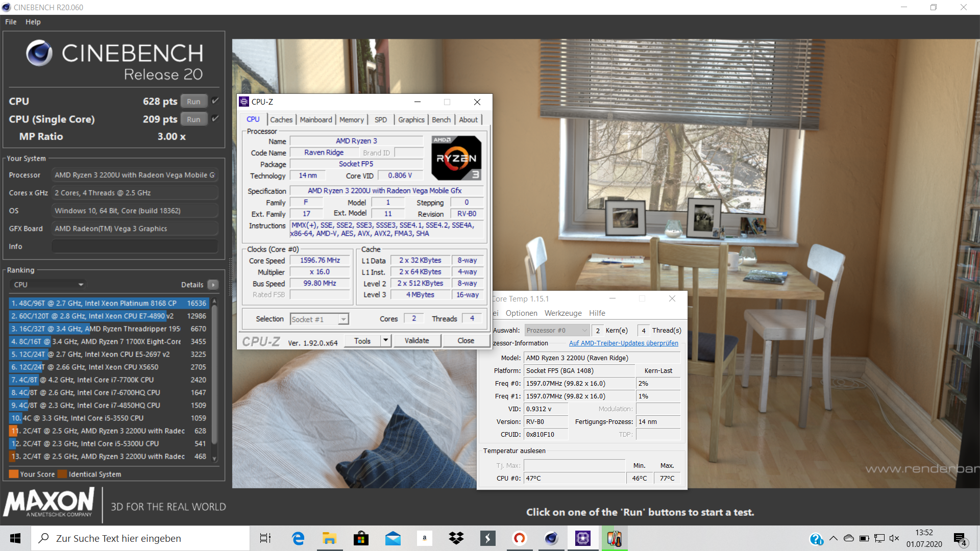980x551 pixels.
Task: Switch to CPU-Z Graphics tab
Action: 411,119
